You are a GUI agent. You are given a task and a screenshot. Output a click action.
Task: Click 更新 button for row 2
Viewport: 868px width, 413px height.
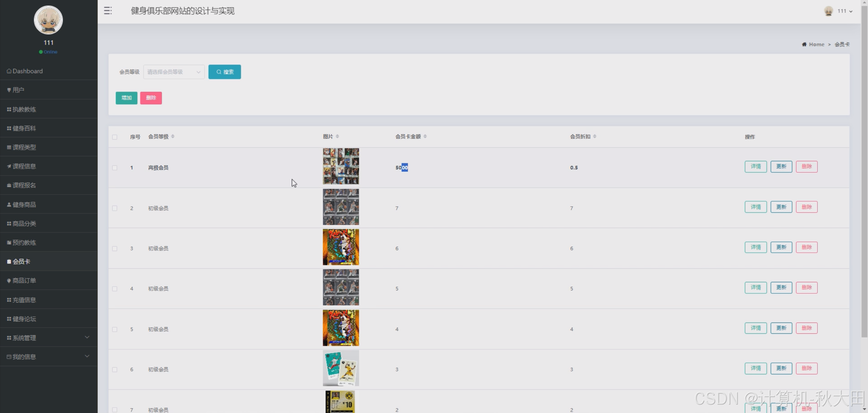point(781,207)
